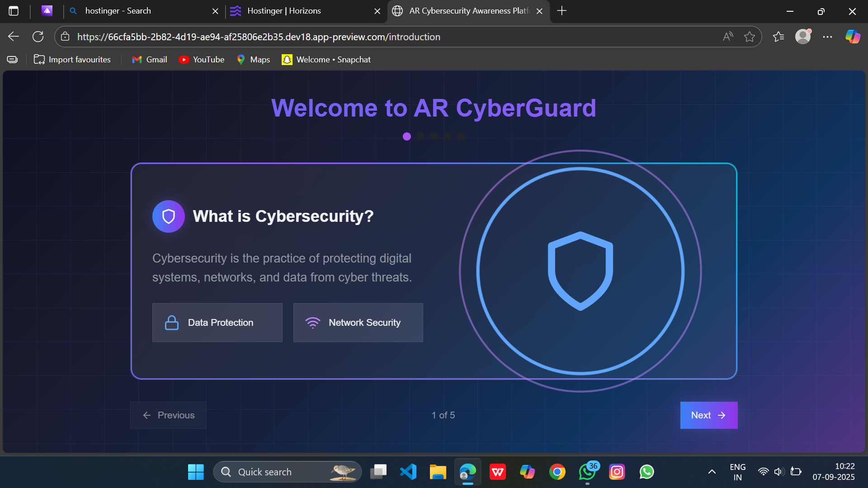Viewport: 868px width, 488px height.
Task: Expand the system tray hidden icons chevron
Action: 712,472
